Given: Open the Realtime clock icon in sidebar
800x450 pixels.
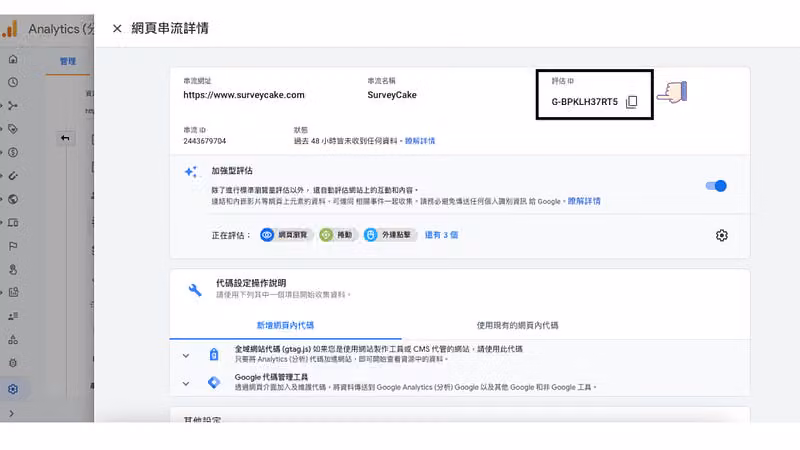Looking at the screenshot, I should pos(13,82).
